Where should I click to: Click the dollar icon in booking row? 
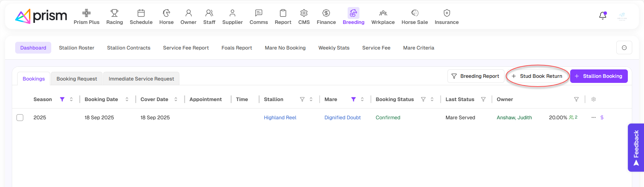[x=602, y=118]
